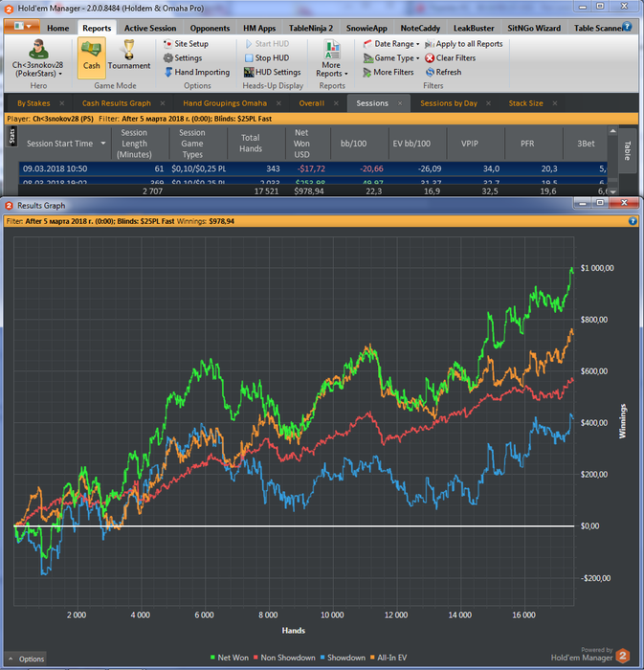
Task: Click Hold'em Manager 2 logo in graph footer
Action: coord(623,656)
